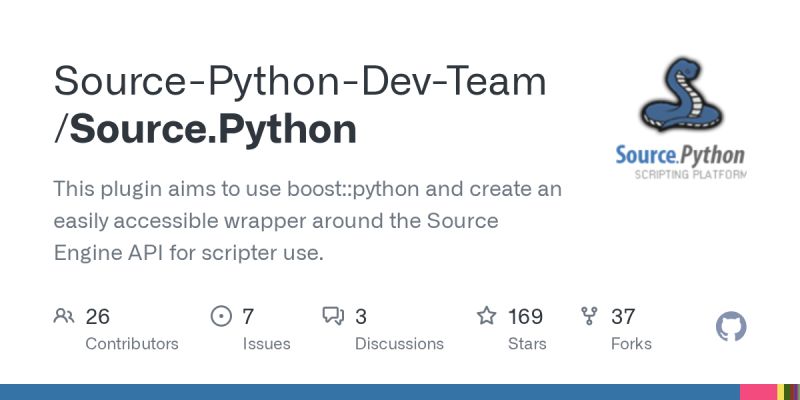Image resolution: width=800 pixels, height=400 pixels.
Task: Click the '26' contributors count
Action: point(97,317)
